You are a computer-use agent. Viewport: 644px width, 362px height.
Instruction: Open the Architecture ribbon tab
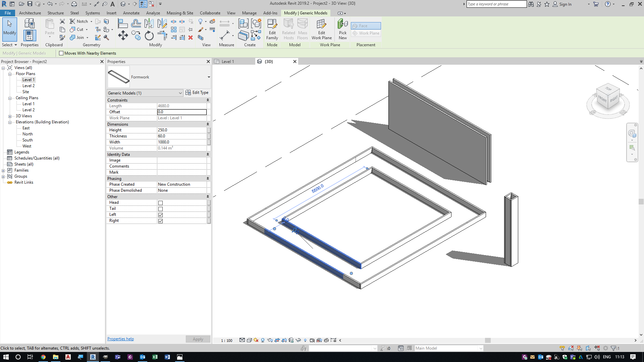pyautogui.click(x=30, y=13)
